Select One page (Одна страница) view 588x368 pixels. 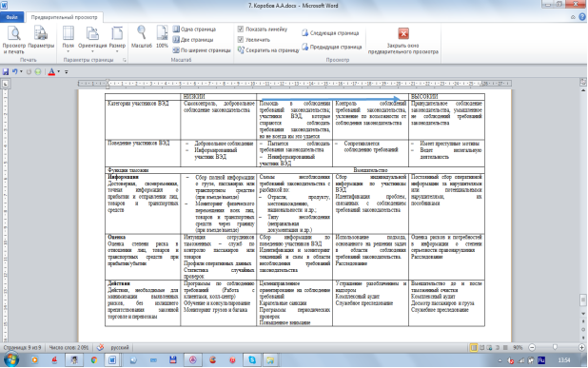coord(194,29)
